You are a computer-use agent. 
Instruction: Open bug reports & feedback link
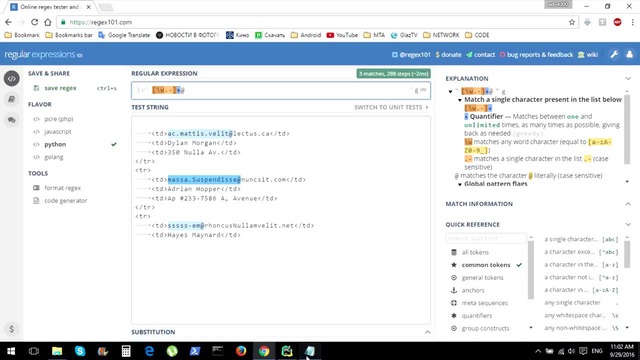(x=536, y=54)
